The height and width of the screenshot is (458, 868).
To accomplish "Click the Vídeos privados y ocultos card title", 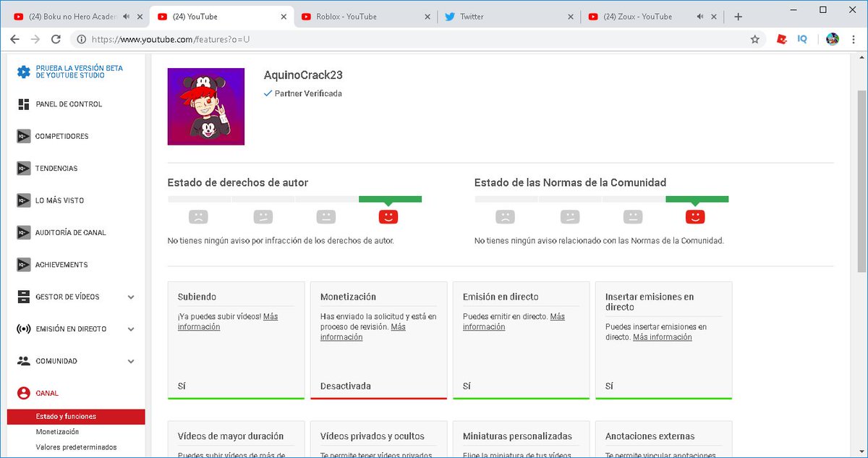I will click(x=373, y=436).
